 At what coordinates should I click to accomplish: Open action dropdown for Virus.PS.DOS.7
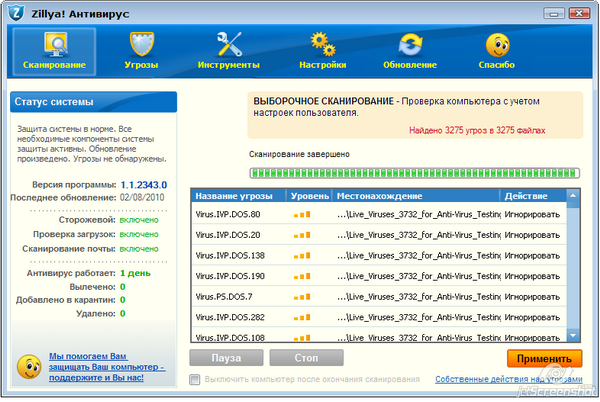[532, 297]
